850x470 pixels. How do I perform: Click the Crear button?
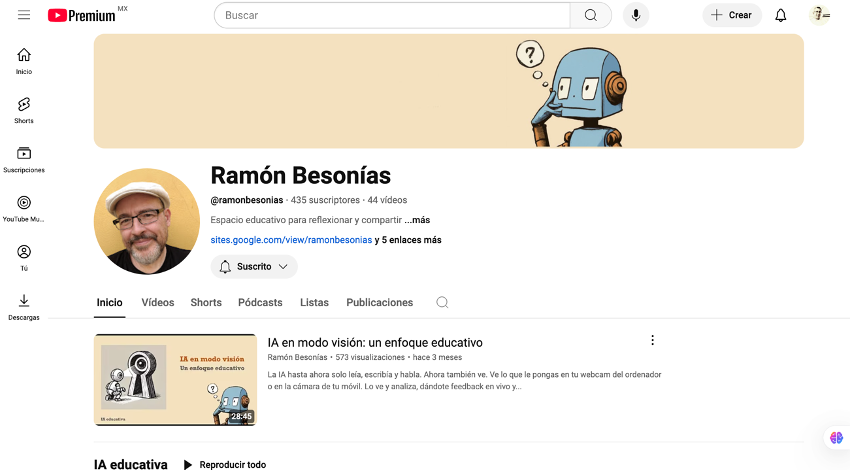(732, 15)
